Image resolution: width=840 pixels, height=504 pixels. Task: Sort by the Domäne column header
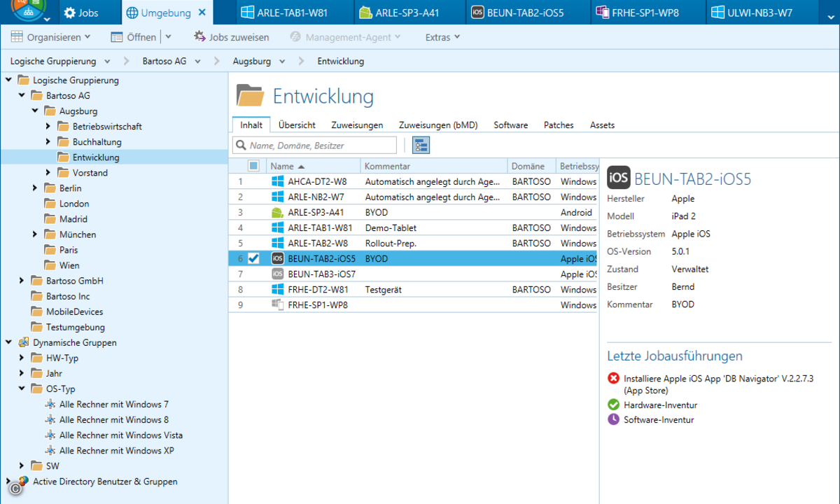(531, 166)
